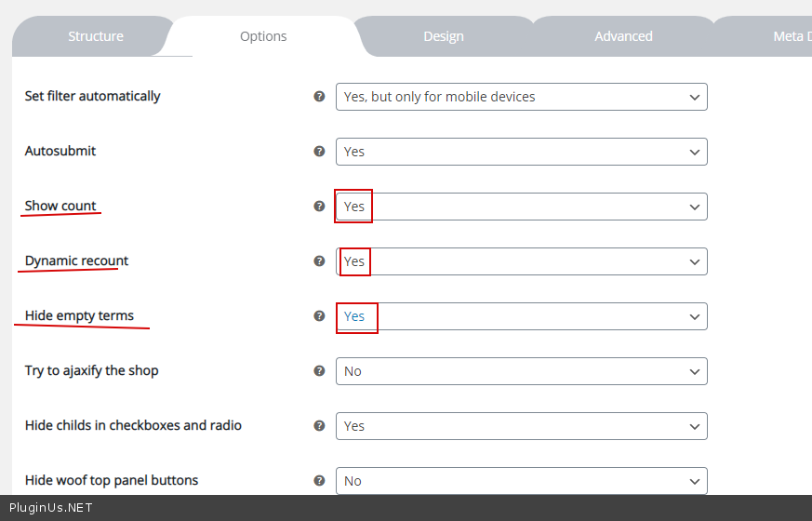Expand the Autosubmit dropdown
The height and width of the screenshot is (521, 812).
[521, 152]
